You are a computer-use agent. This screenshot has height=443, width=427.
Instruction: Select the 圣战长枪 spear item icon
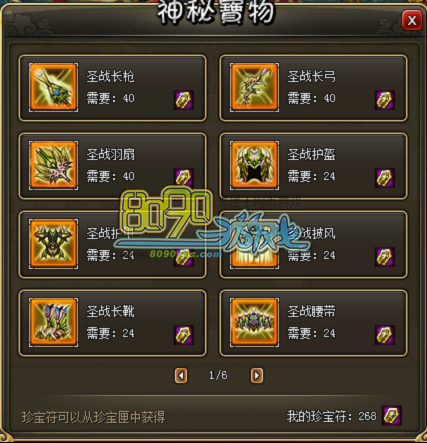pos(53,87)
